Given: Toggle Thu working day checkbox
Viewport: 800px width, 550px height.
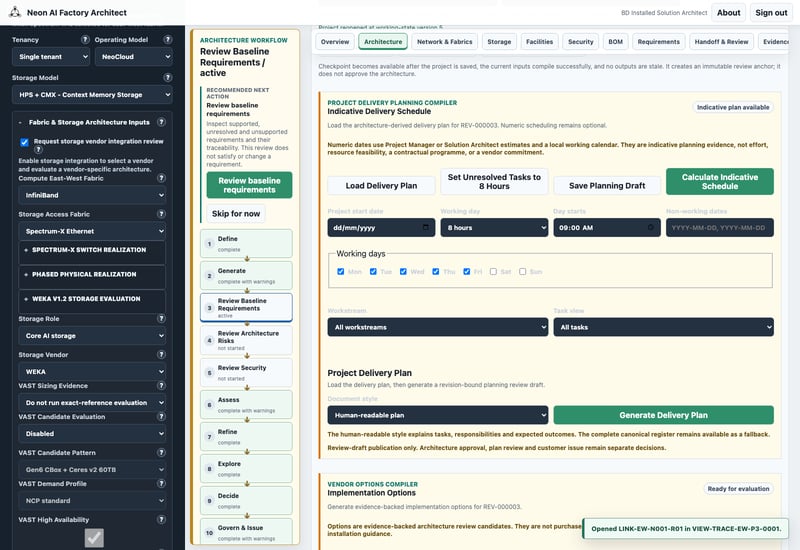Looking at the screenshot, I should click(x=436, y=271).
